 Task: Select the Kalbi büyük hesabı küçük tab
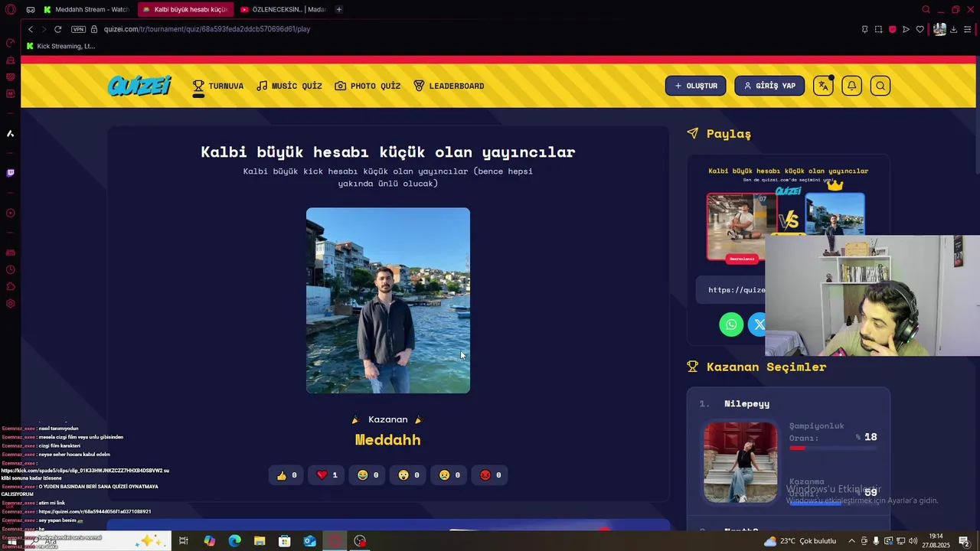click(185, 9)
